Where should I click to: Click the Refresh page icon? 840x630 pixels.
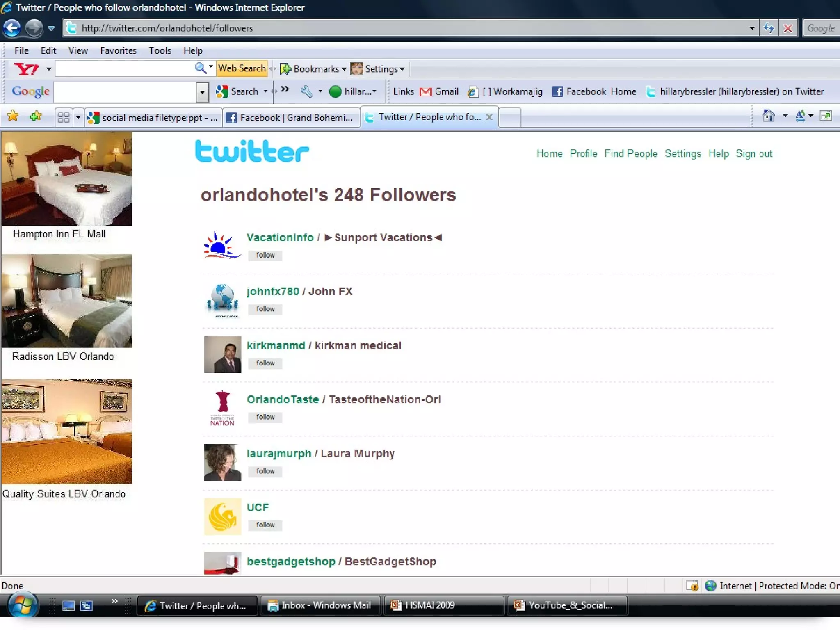768,28
